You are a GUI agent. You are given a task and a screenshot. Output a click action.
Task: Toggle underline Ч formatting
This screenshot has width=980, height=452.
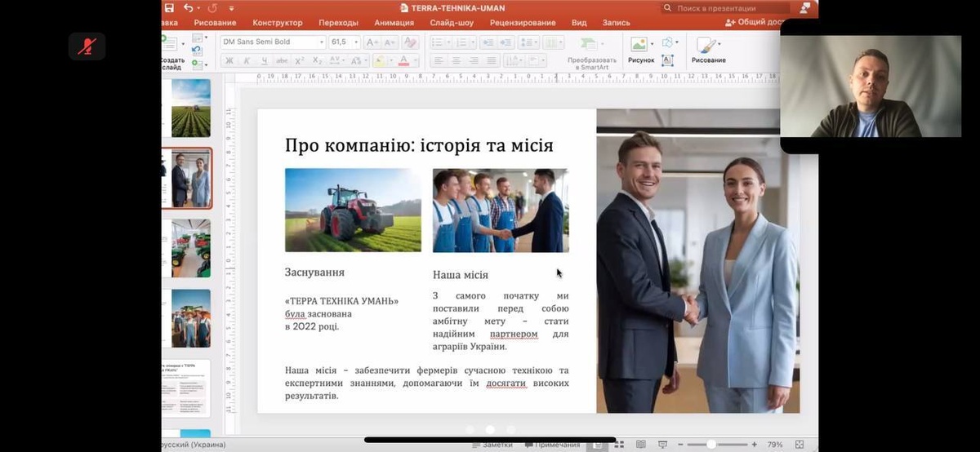[x=264, y=61]
